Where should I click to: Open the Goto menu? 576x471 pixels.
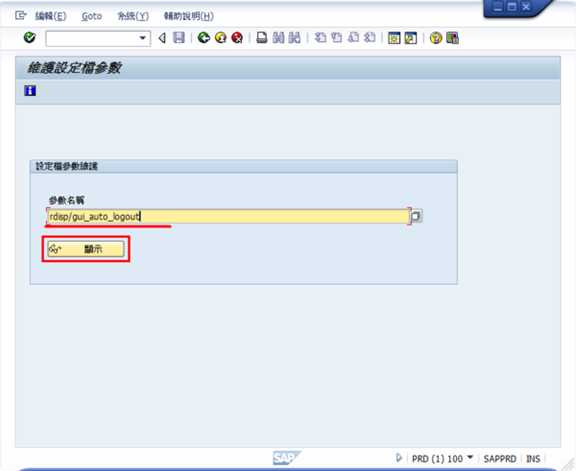[x=91, y=16]
